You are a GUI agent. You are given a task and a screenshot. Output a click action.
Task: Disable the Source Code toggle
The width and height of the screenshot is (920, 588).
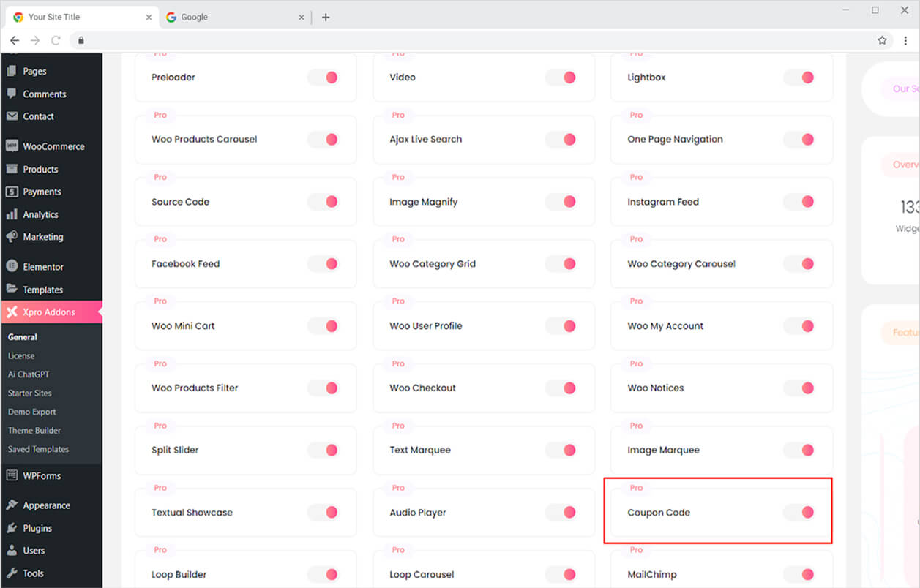(323, 202)
